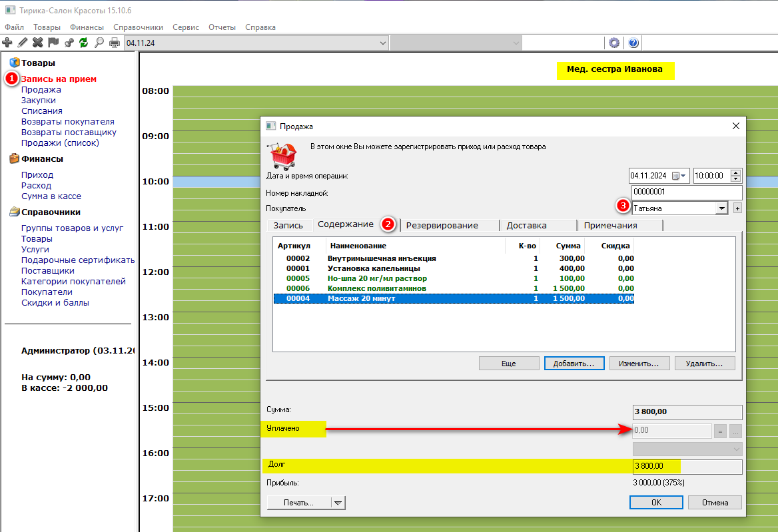Open settings with the gear icon

pyautogui.click(x=614, y=43)
